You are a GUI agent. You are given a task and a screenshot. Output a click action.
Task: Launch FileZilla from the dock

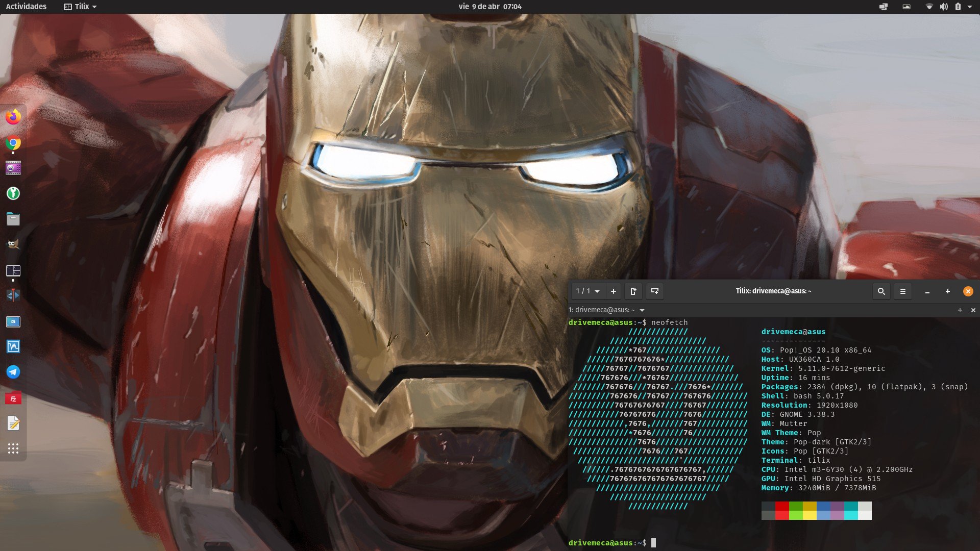[x=13, y=398]
